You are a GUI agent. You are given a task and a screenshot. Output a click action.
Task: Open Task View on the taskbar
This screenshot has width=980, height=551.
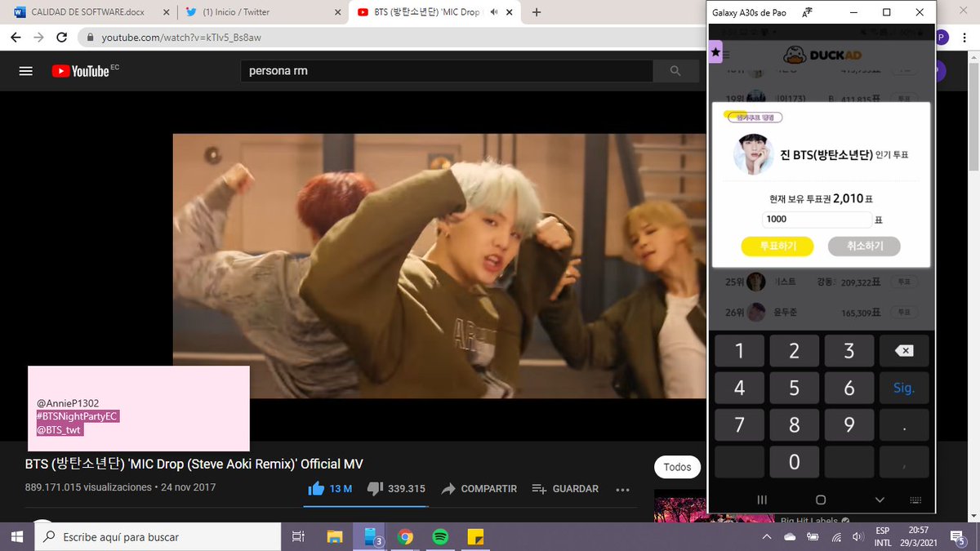pyautogui.click(x=298, y=536)
